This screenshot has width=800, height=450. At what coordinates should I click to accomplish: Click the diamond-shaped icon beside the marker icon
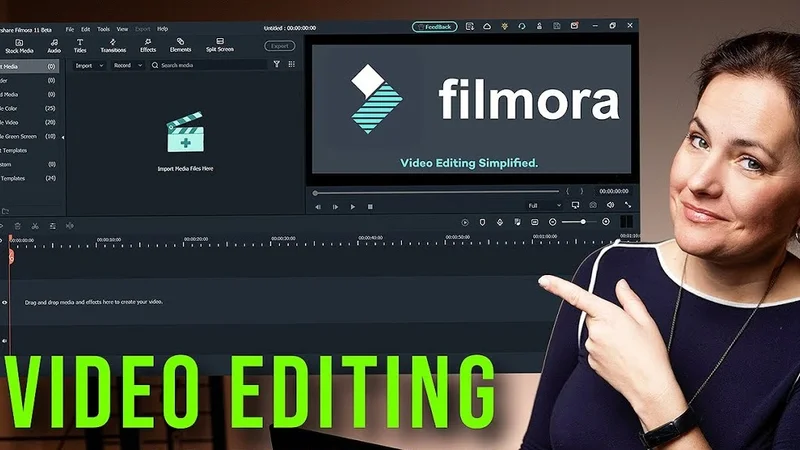499,222
